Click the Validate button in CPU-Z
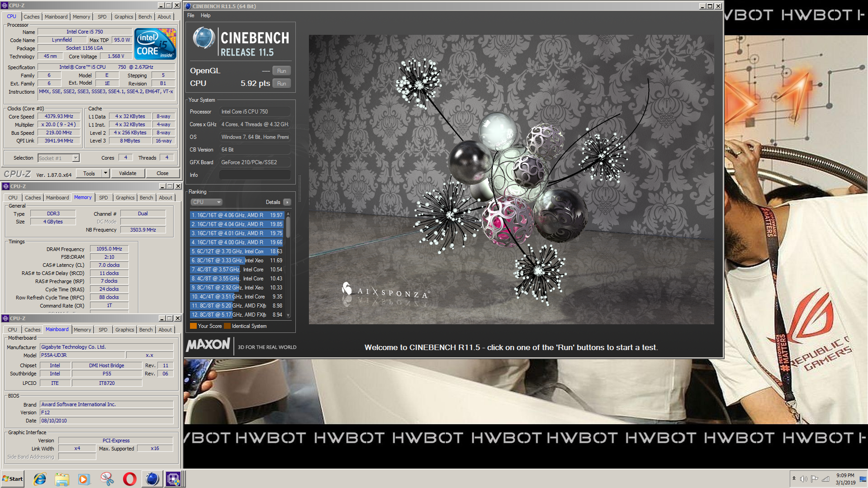This screenshot has height=488, width=868. point(128,173)
